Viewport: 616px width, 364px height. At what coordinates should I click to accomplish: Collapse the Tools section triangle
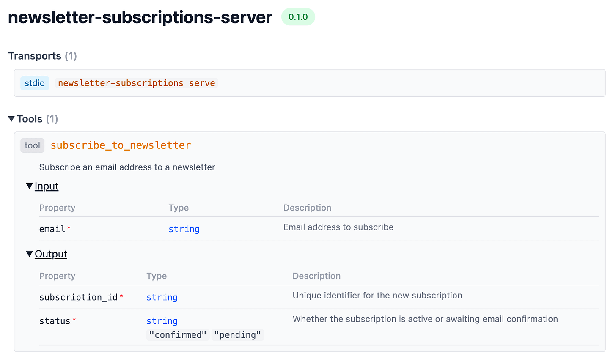(x=11, y=119)
